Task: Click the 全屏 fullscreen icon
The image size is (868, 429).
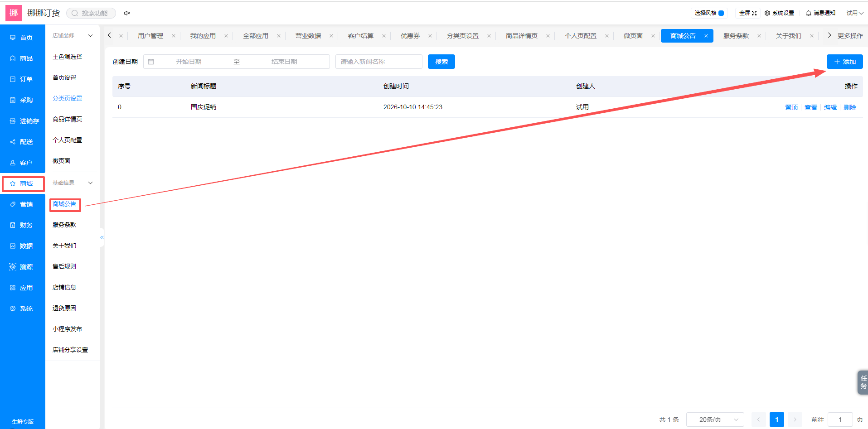Action: (754, 13)
